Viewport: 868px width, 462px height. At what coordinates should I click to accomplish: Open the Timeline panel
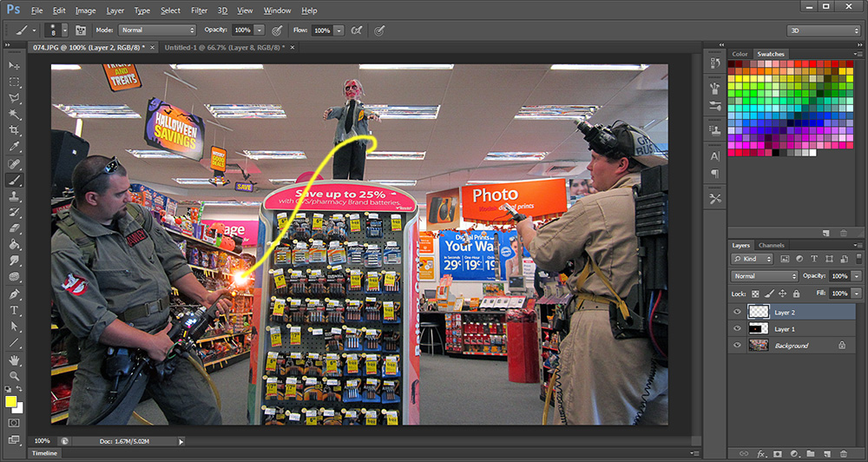pyautogui.click(x=45, y=453)
